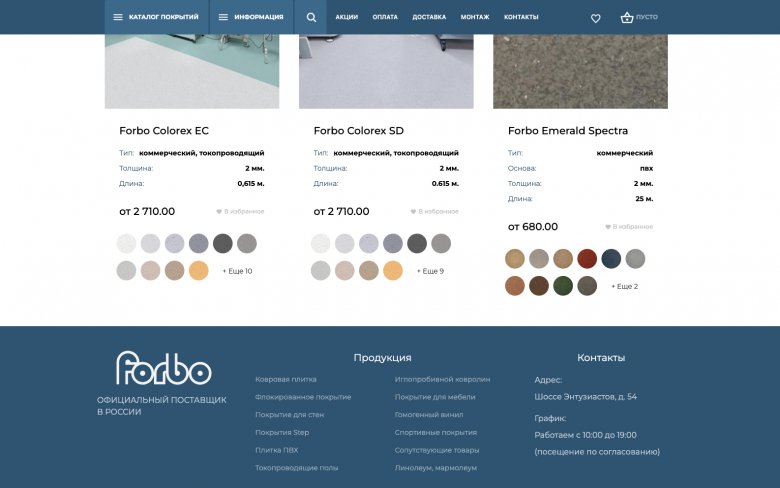Select the yellow swatch of Colorex SD

[392, 271]
